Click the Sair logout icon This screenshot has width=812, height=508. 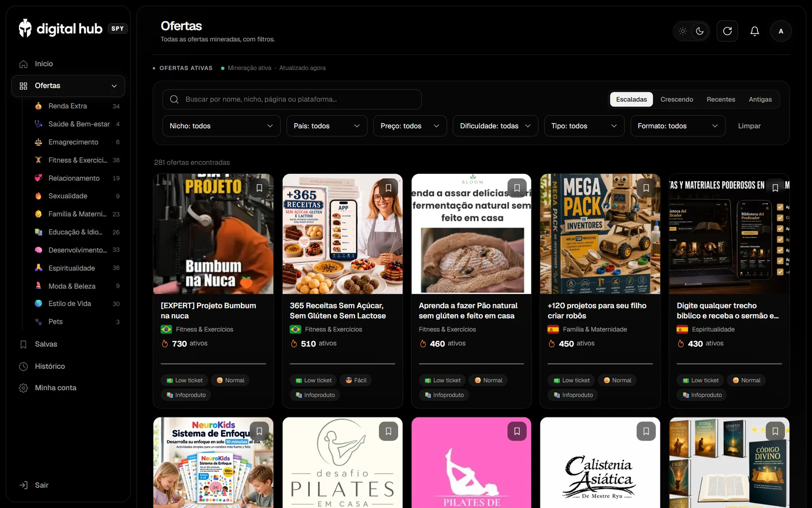[23, 485]
